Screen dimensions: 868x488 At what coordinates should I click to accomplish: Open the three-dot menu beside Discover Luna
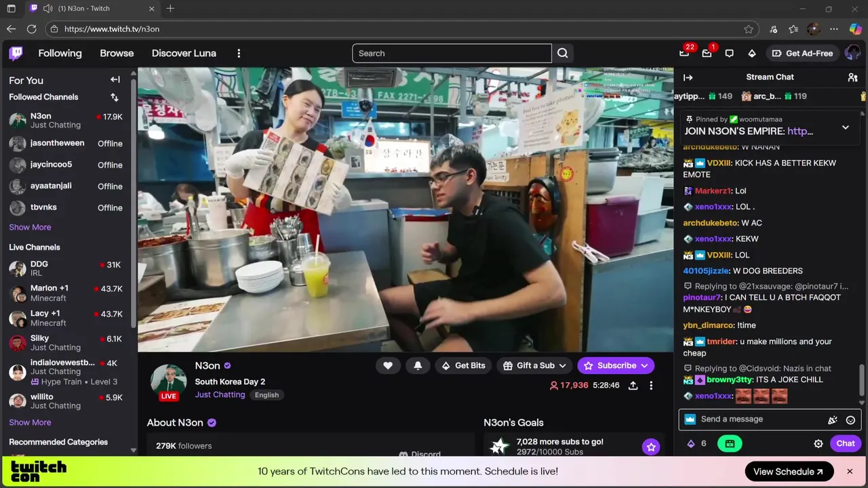tap(239, 53)
